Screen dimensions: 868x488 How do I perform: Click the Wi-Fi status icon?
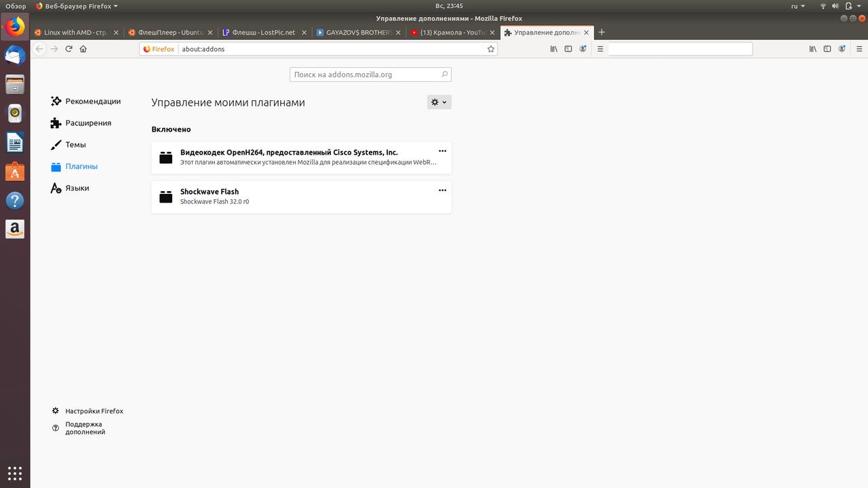823,6
